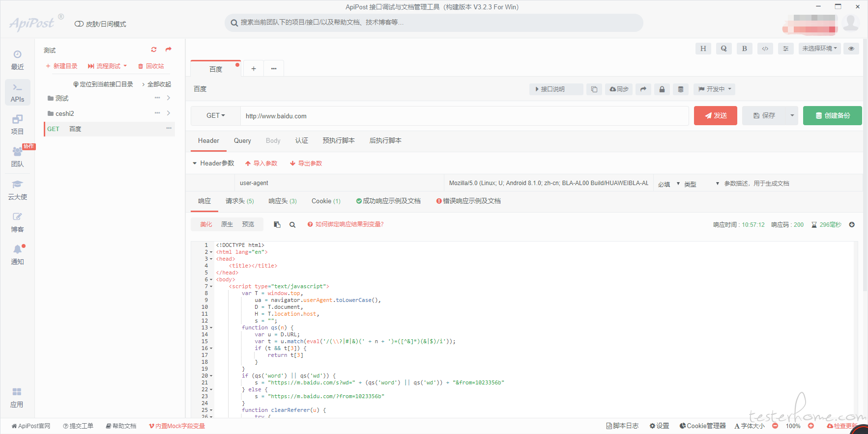Switch to the 后执行脚本 tab

pos(385,140)
